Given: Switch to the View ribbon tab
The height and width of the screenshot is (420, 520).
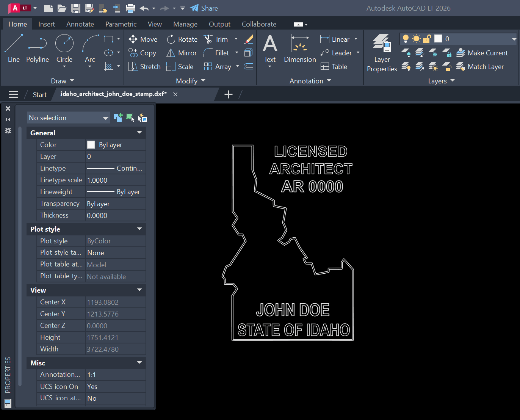Looking at the screenshot, I should click(x=155, y=24).
